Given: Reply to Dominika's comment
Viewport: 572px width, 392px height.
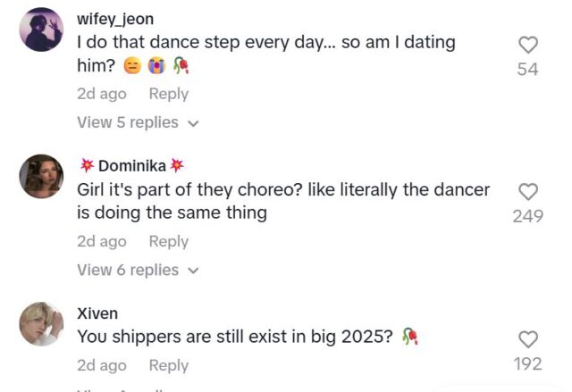Looking at the screenshot, I should [x=168, y=241].
